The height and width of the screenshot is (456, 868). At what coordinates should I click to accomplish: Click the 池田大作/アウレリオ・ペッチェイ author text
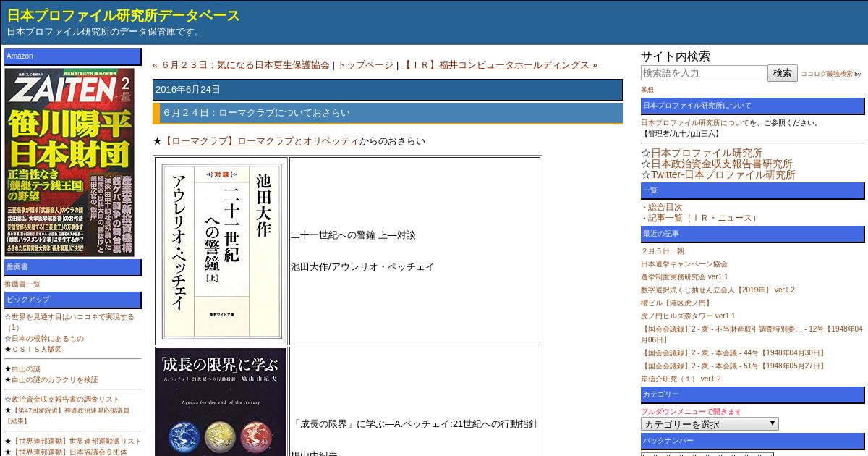coord(362,267)
